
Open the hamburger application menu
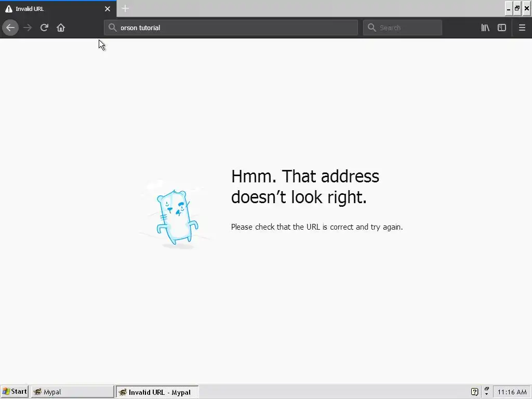point(522,28)
